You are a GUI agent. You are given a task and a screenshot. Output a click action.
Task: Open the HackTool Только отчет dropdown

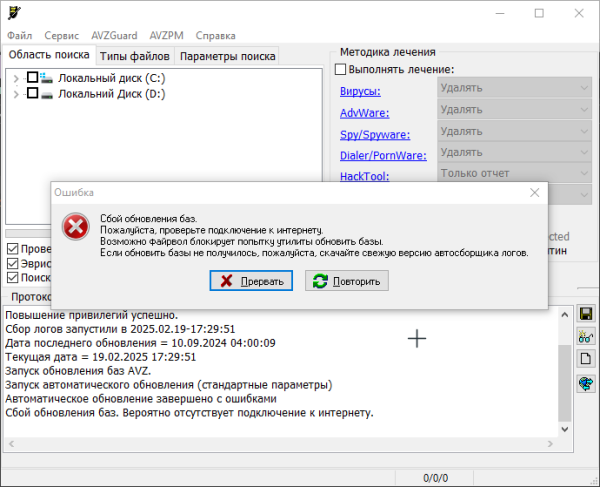(x=514, y=173)
